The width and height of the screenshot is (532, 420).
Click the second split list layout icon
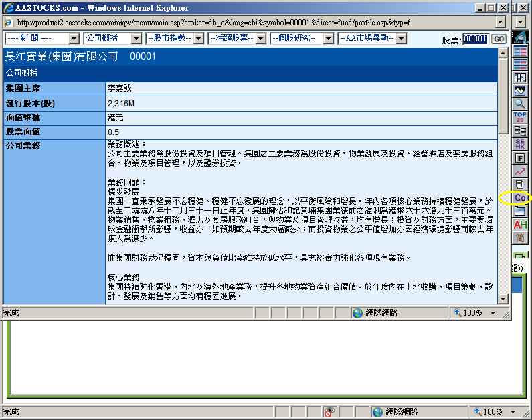coord(520,64)
